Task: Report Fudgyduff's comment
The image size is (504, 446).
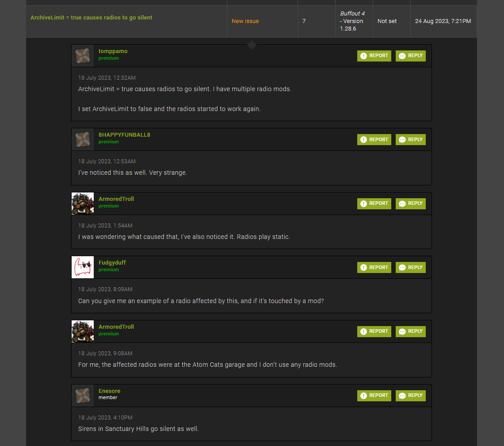Action: 374,267
